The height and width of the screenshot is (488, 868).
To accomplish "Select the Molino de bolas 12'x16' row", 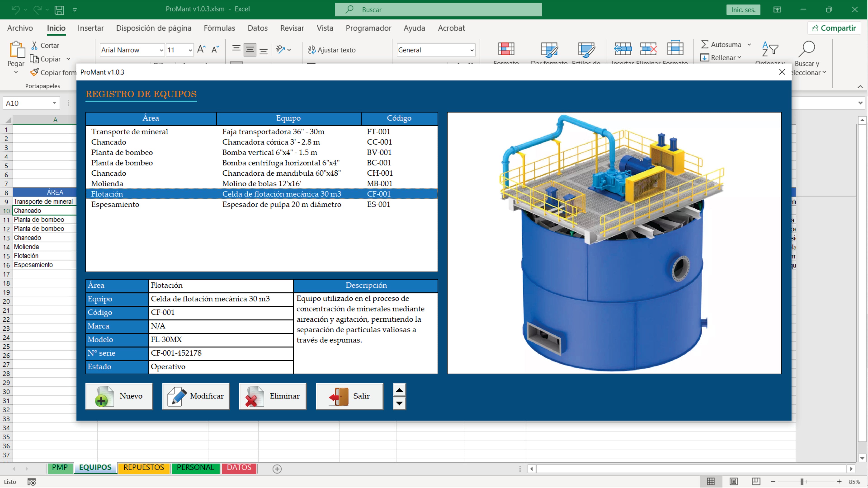I will point(262,183).
